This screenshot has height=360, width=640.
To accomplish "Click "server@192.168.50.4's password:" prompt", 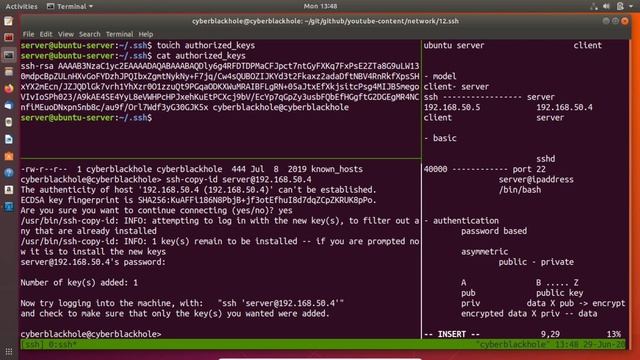I will pos(93,262).
